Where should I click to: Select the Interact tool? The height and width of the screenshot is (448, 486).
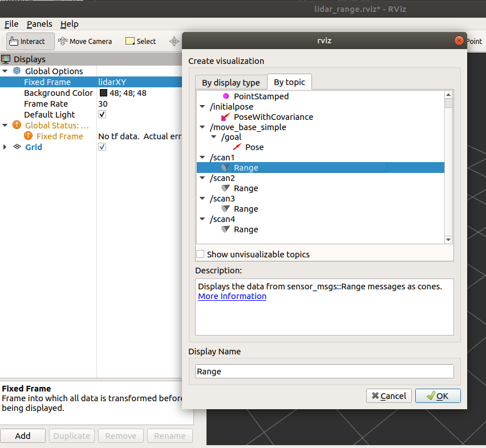point(30,41)
